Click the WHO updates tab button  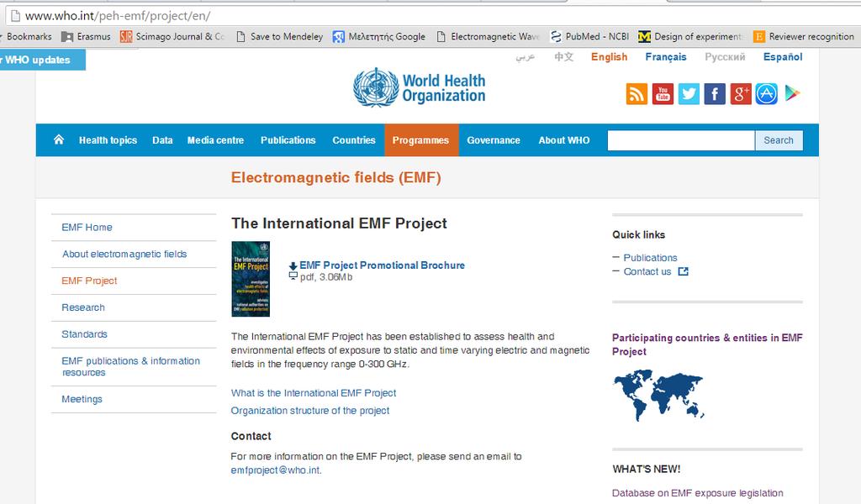(42, 60)
